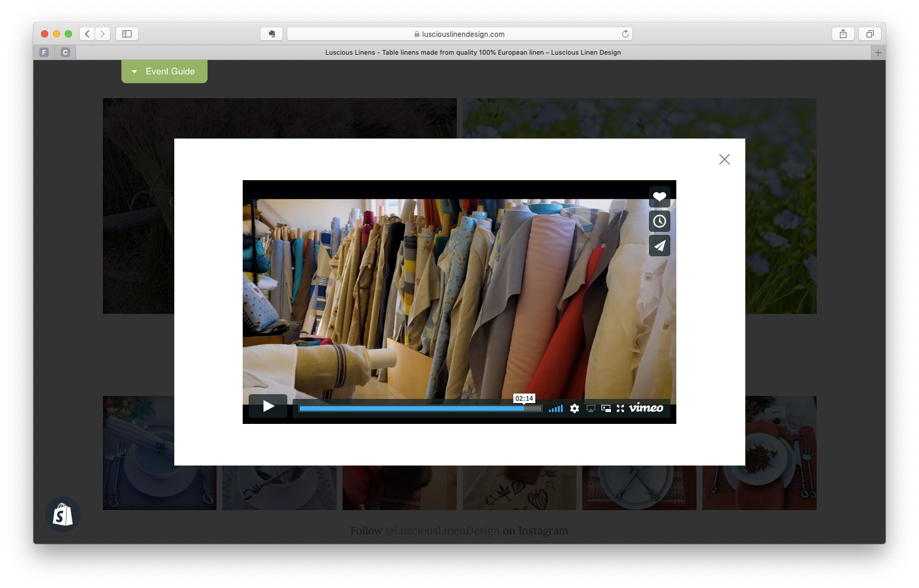919x588 pixels.
Task: Open @LusciousLinenDesign Instagram link
Action: pyautogui.click(x=443, y=530)
